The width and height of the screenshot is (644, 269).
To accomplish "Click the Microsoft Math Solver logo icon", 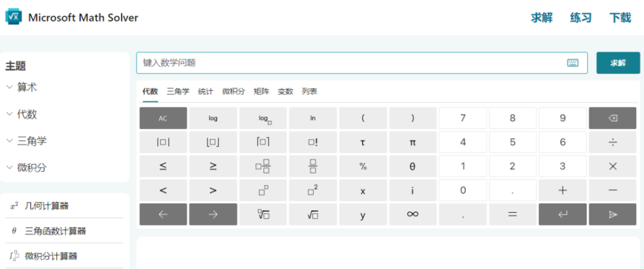I will pos(14,17).
